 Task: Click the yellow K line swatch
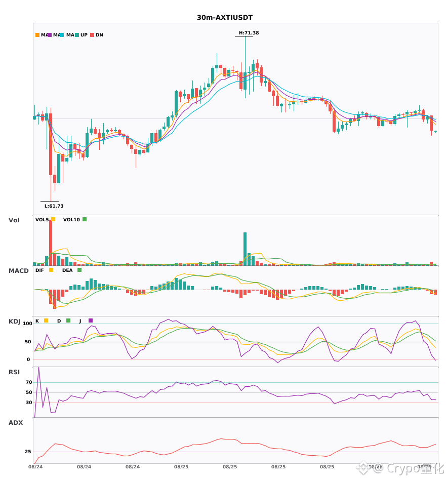point(46,320)
